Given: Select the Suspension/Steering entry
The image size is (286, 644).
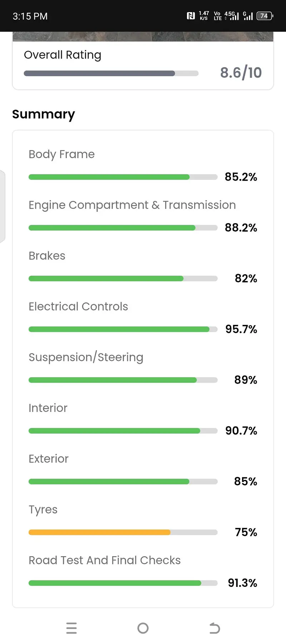Looking at the screenshot, I should (86, 357).
